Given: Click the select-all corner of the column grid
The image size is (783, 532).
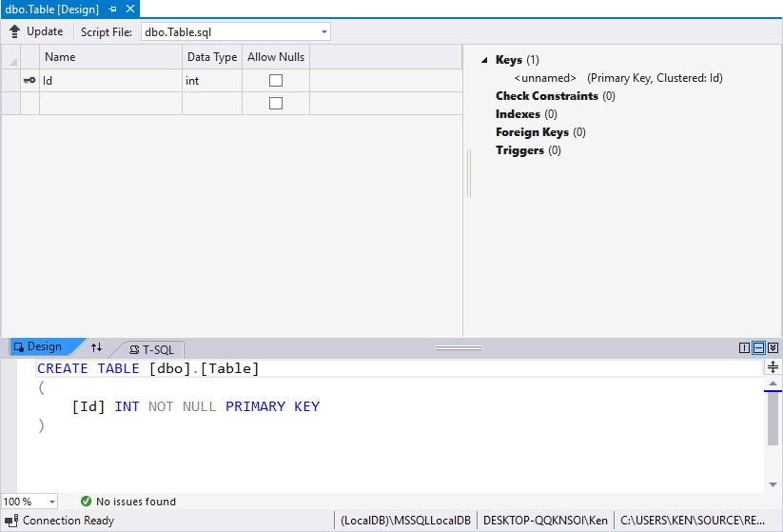Looking at the screenshot, I should click(x=11, y=57).
